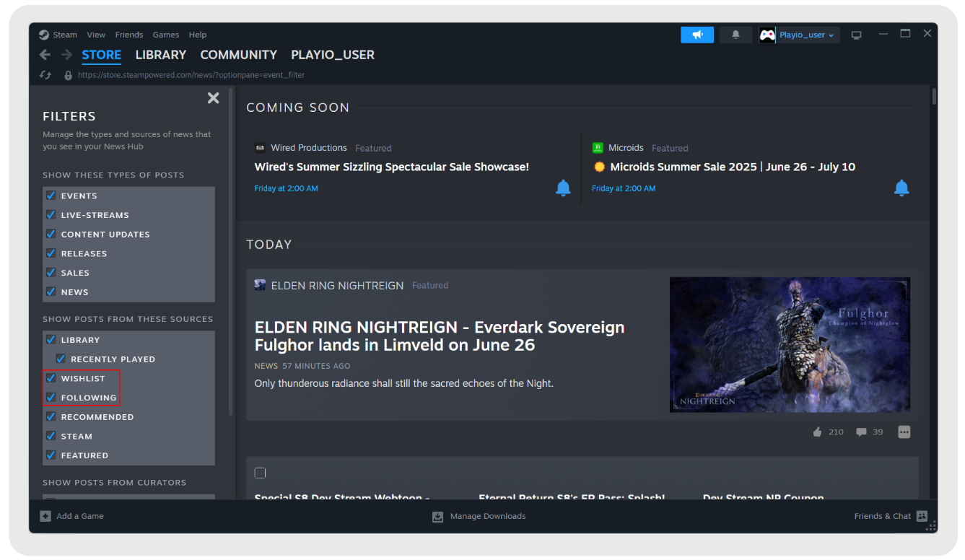Toggle the Content Updates checkbox

(x=51, y=234)
